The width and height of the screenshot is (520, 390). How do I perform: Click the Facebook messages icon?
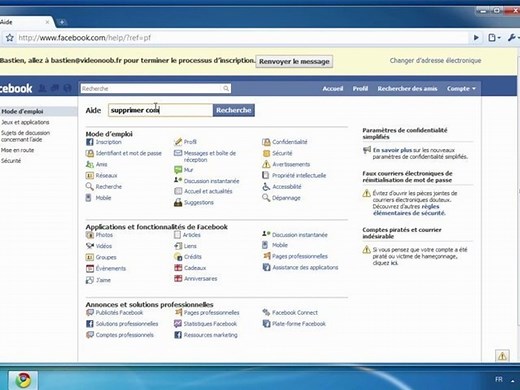(x=55, y=88)
